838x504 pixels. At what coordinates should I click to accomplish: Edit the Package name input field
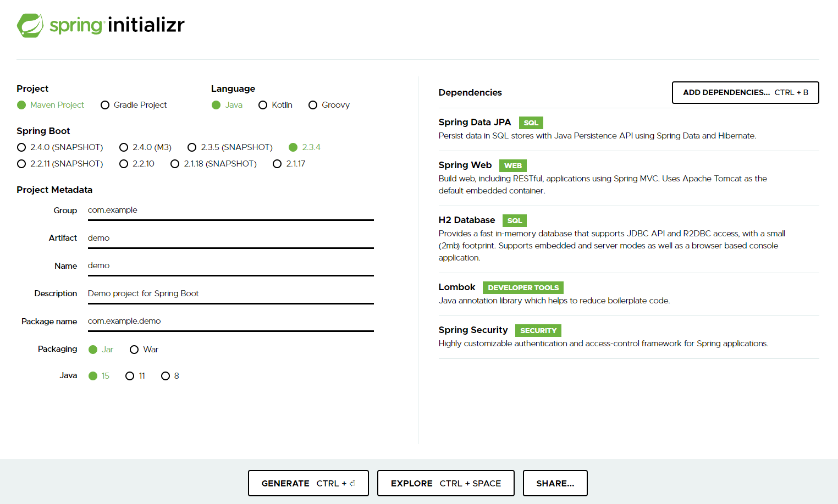(x=231, y=322)
